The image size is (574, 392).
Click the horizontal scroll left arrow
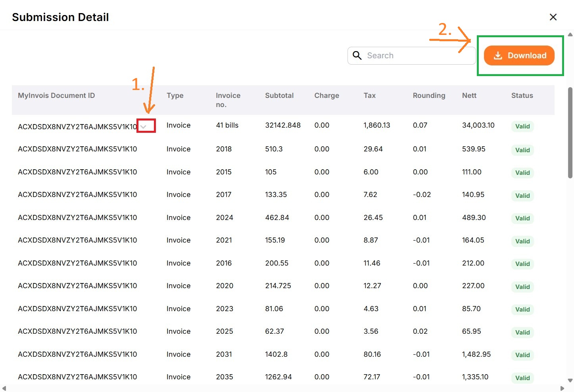4,388
